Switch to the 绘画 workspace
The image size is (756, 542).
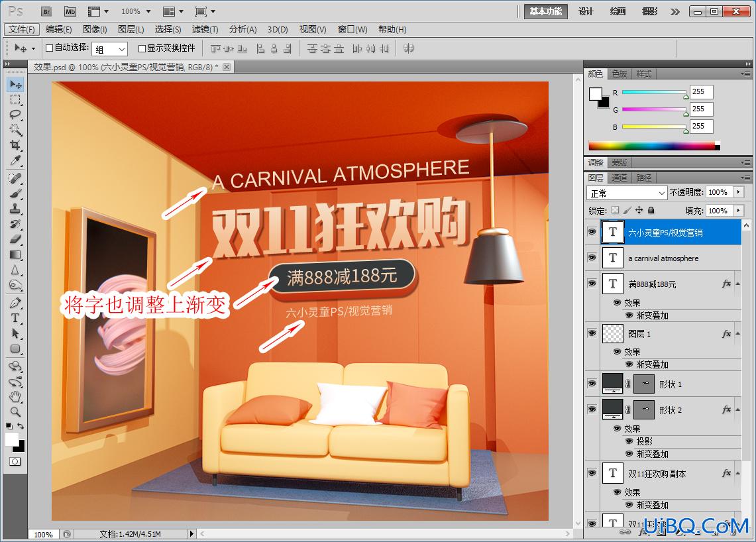click(x=618, y=11)
